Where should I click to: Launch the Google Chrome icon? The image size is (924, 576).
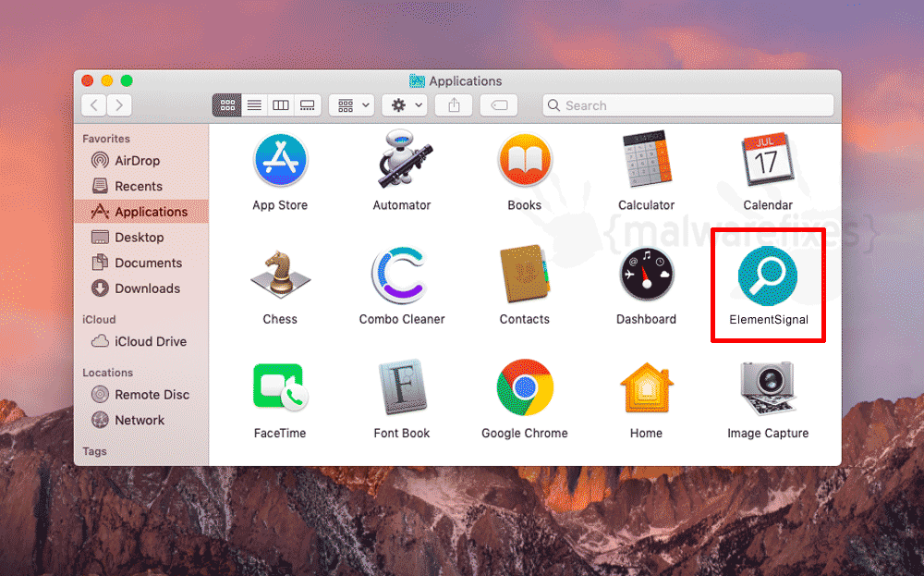(525, 387)
